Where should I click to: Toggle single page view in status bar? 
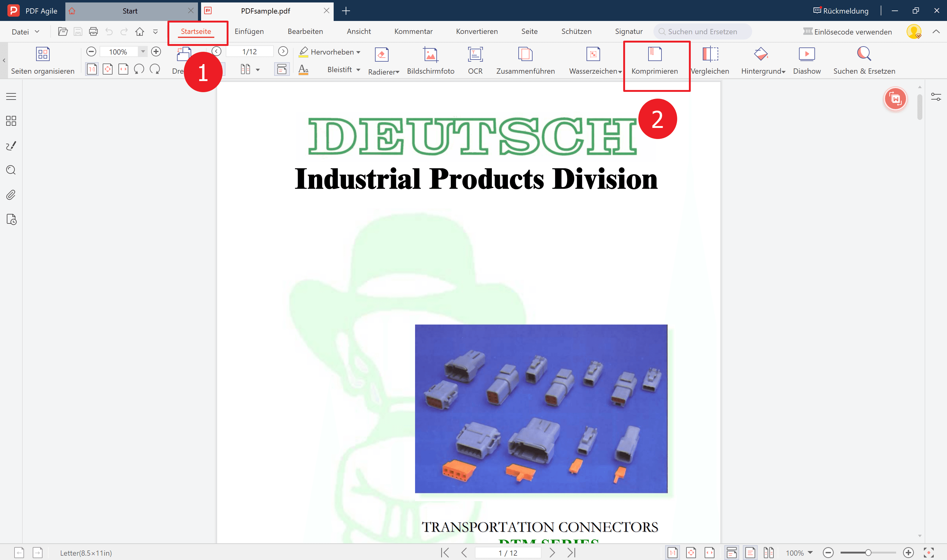tap(750, 553)
